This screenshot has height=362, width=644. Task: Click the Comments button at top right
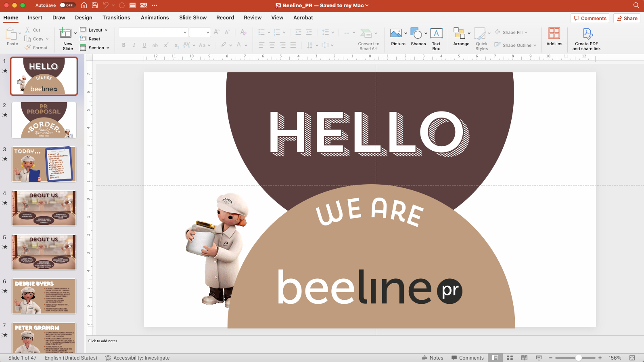590,18
